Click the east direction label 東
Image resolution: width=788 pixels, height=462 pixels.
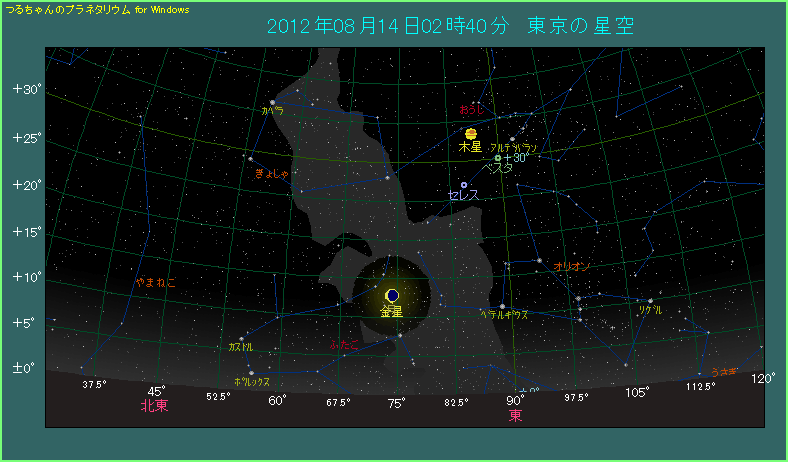[x=515, y=413]
